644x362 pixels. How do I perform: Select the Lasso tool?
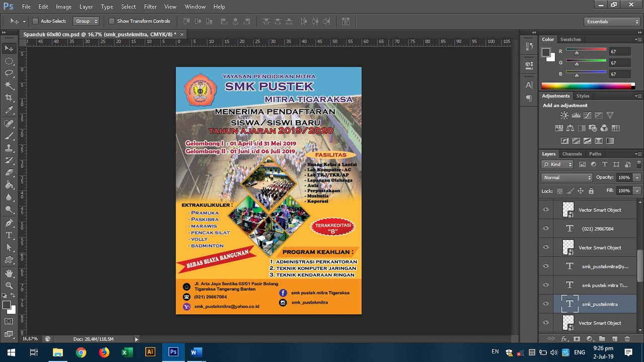(9, 73)
